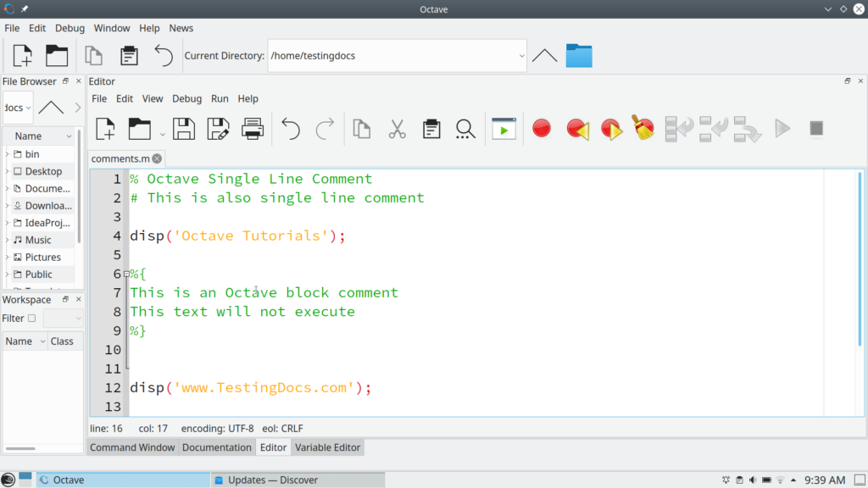Screen dimensions: 868x488
Task: Toggle breakpoint with the red circle icon
Action: [x=542, y=129]
